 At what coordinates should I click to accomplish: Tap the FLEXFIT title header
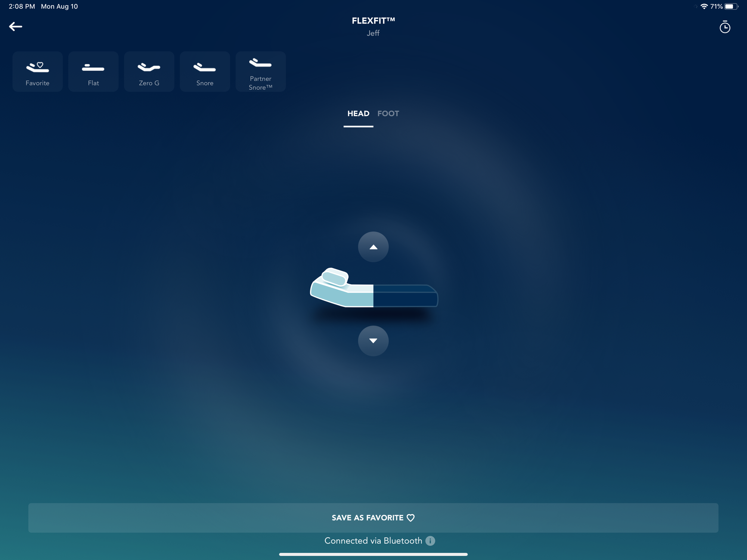(x=373, y=21)
